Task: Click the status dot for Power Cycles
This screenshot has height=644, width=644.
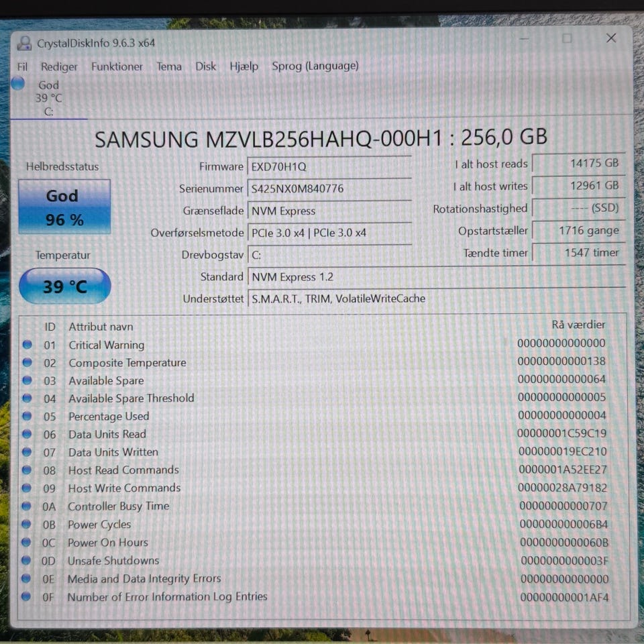Action: pos(26,524)
